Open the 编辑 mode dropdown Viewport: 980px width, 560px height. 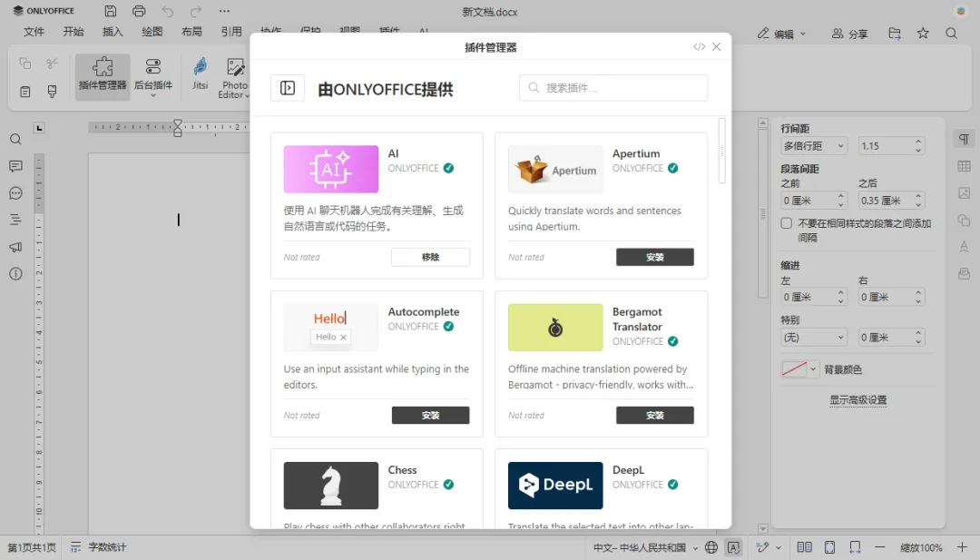click(x=782, y=34)
